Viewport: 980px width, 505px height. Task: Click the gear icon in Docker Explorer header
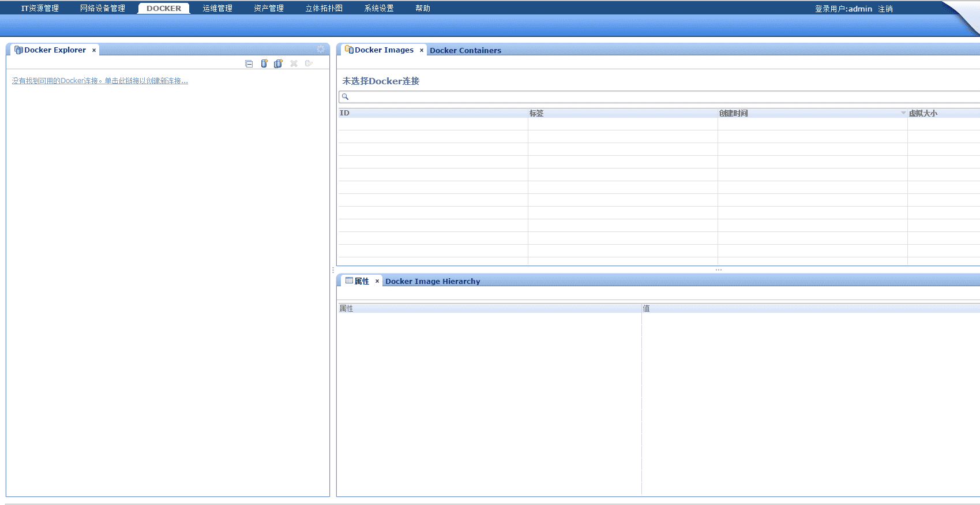321,50
